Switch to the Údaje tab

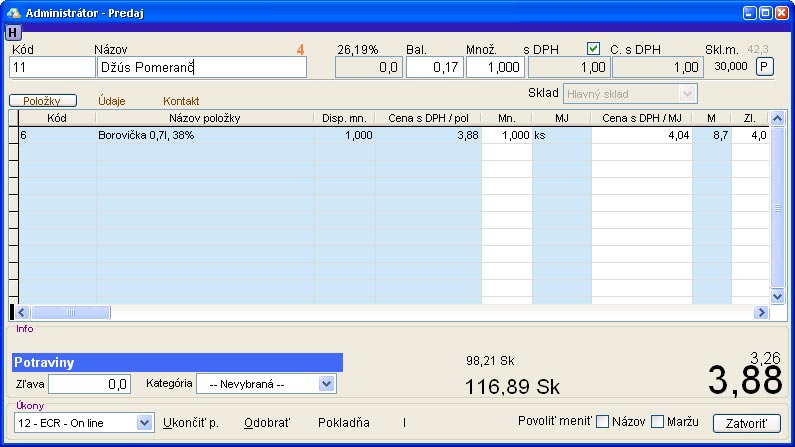point(112,101)
